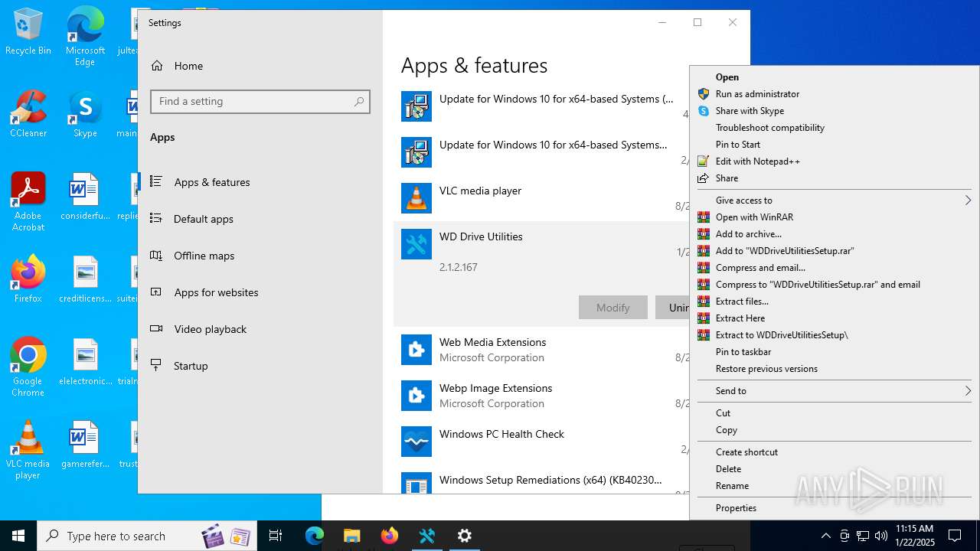Choose Copy in the context menu
The image size is (980, 551).
[x=835, y=430]
